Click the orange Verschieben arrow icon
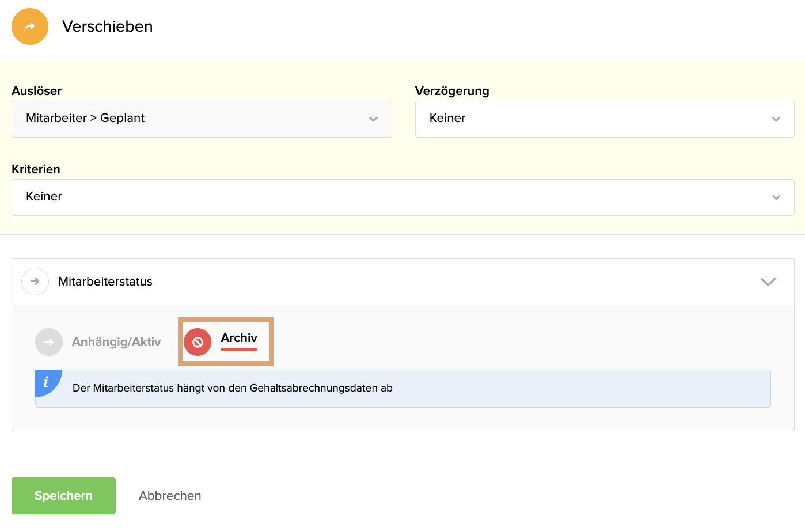 30,26
